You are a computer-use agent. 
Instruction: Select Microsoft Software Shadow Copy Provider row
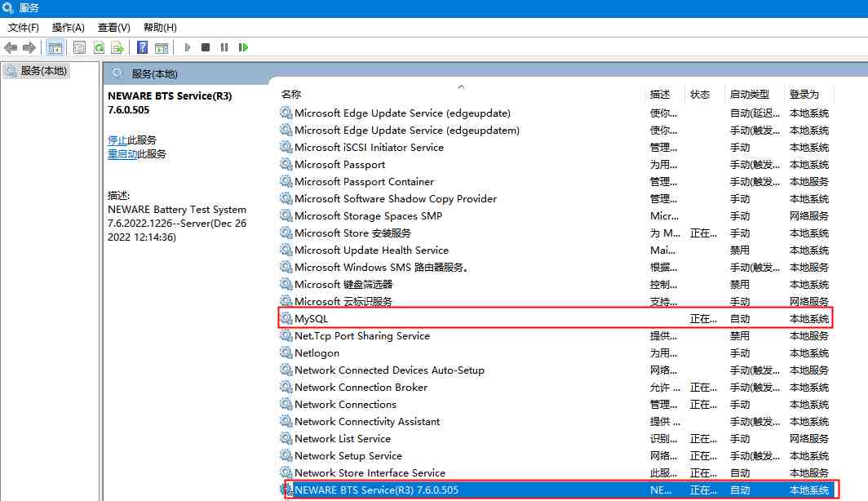[x=555, y=199]
